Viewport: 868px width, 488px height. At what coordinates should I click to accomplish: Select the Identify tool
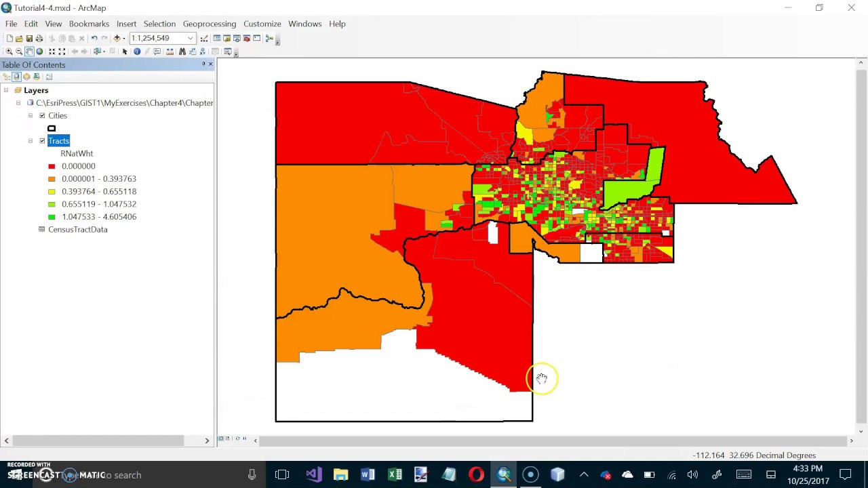[x=137, y=52]
